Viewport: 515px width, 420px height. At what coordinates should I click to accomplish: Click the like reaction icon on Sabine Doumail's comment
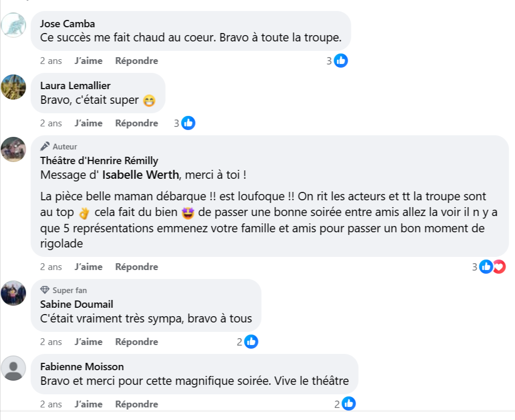tap(251, 342)
